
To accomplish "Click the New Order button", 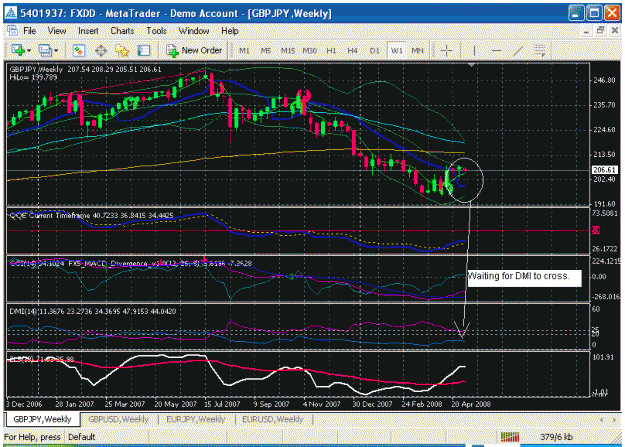I will [x=194, y=50].
